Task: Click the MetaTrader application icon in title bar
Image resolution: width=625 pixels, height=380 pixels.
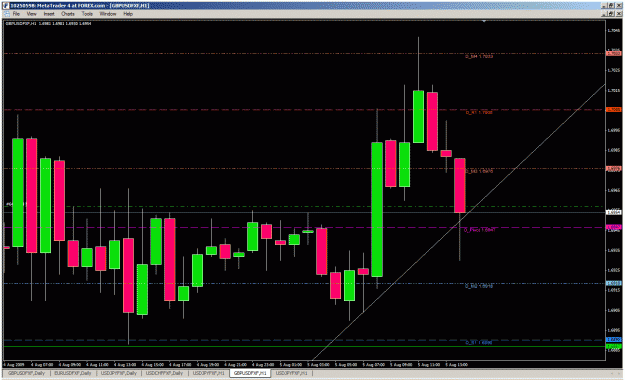Action: (6, 6)
